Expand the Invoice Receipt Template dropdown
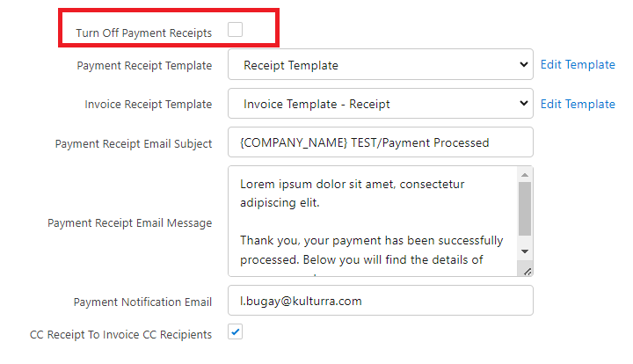Image resolution: width=633 pixels, height=364 pixels. pyautogui.click(x=380, y=104)
